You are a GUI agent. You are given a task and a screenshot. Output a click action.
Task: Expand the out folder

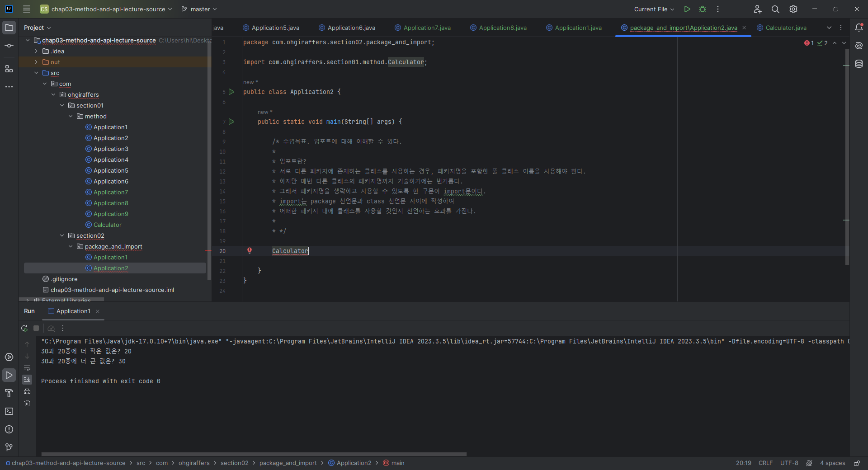36,62
